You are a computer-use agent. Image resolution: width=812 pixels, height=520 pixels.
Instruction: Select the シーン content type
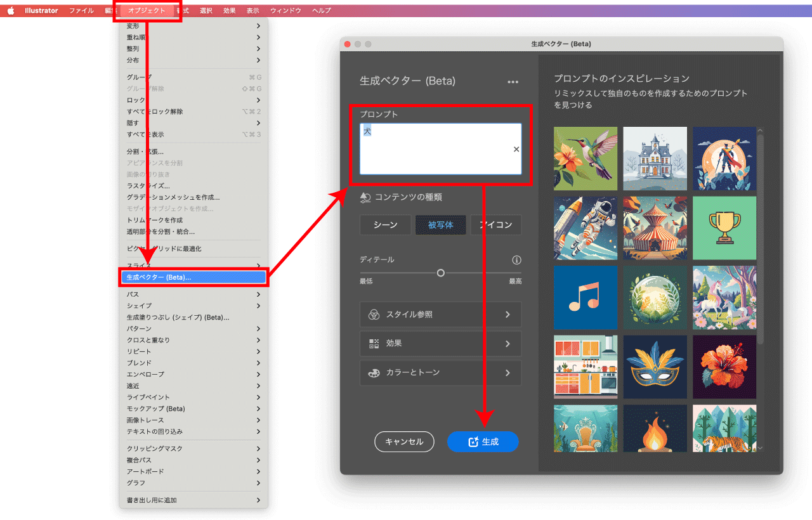click(385, 225)
